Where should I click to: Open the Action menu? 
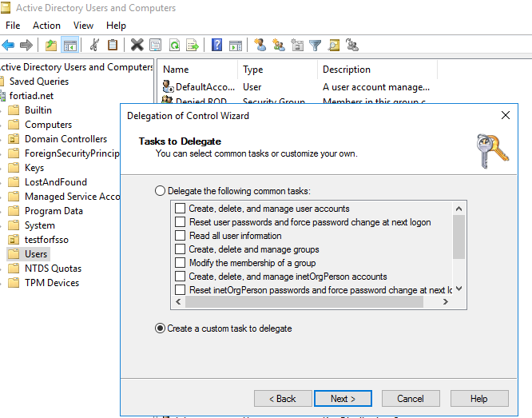tap(46, 26)
